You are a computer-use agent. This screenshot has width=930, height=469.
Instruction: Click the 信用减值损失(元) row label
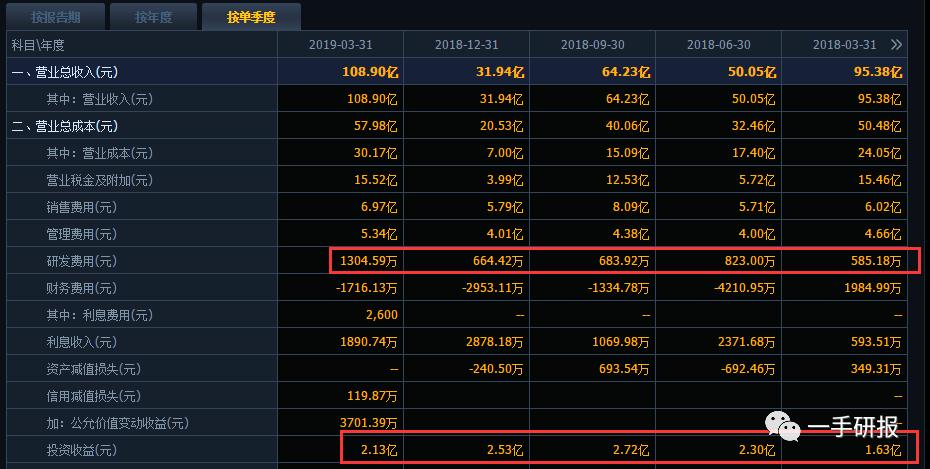[94, 397]
